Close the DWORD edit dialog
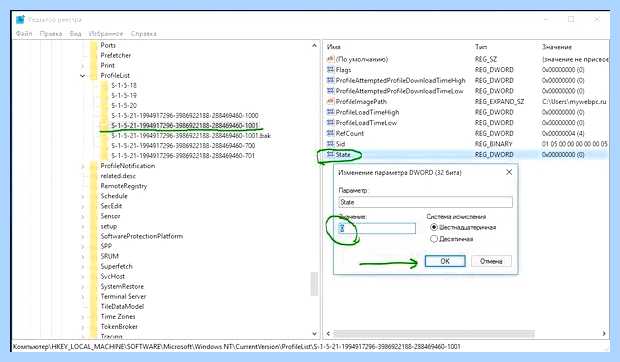This screenshot has height=362, width=620. coord(509,172)
